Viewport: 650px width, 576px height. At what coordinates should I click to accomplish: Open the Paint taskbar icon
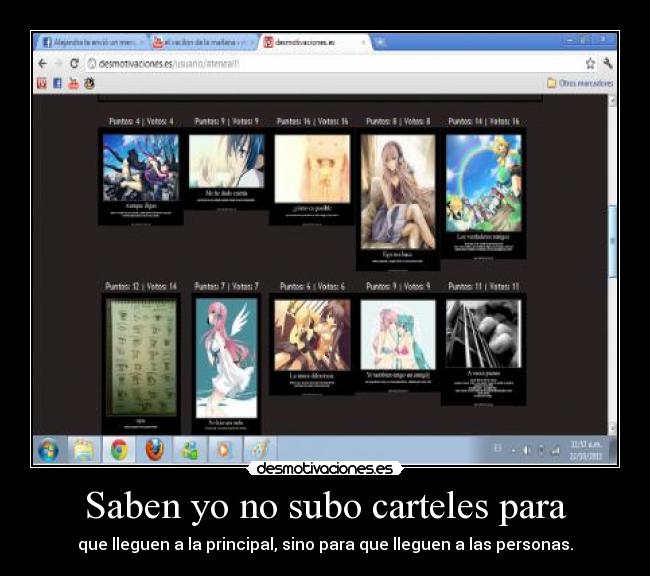point(258,450)
